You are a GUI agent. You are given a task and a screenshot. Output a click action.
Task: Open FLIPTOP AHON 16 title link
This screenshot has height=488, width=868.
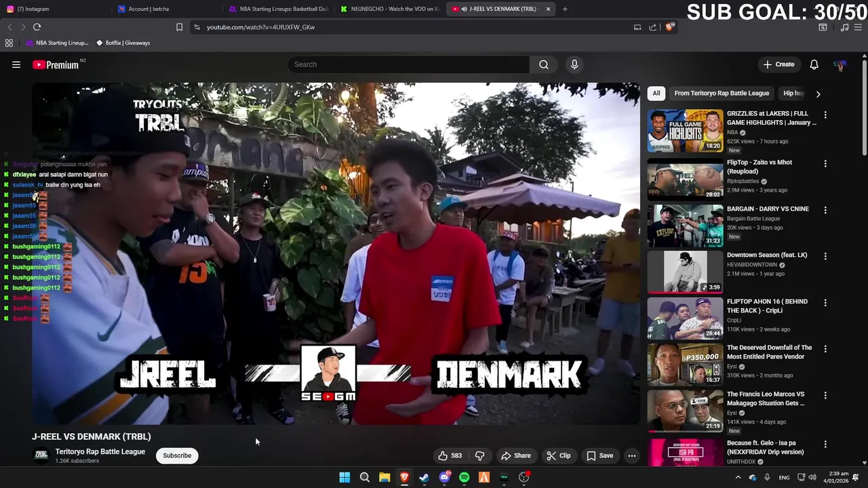tap(767, 306)
